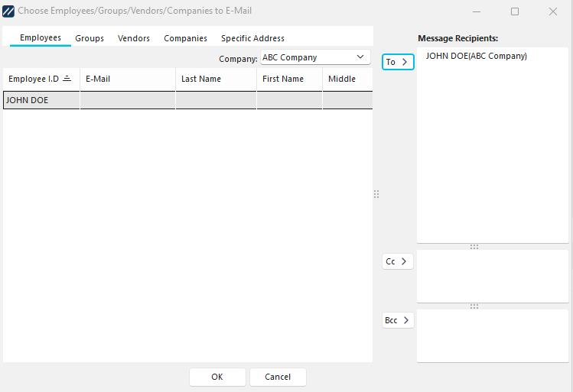Image resolution: width=573 pixels, height=392 pixels.
Task: Dismiss the dialog with Cancel
Action: 278,377
